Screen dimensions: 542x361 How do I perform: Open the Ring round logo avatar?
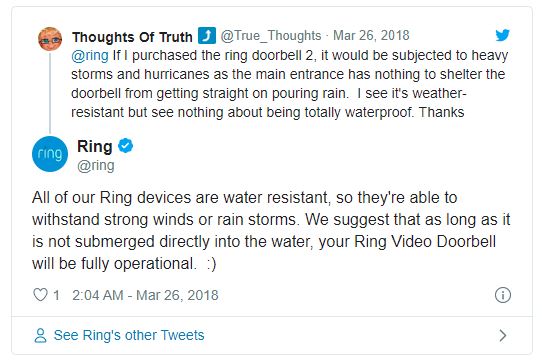50,154
